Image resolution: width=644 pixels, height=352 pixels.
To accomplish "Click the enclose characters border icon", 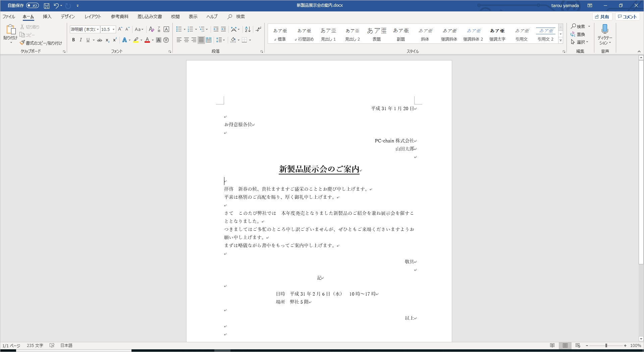I will (166, 29).
